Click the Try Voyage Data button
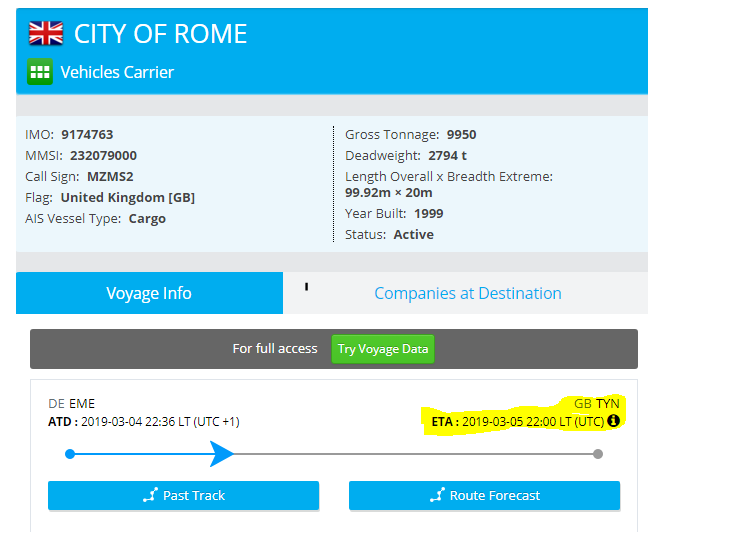Viewport: 738px width, 550px height. [383, 349]
